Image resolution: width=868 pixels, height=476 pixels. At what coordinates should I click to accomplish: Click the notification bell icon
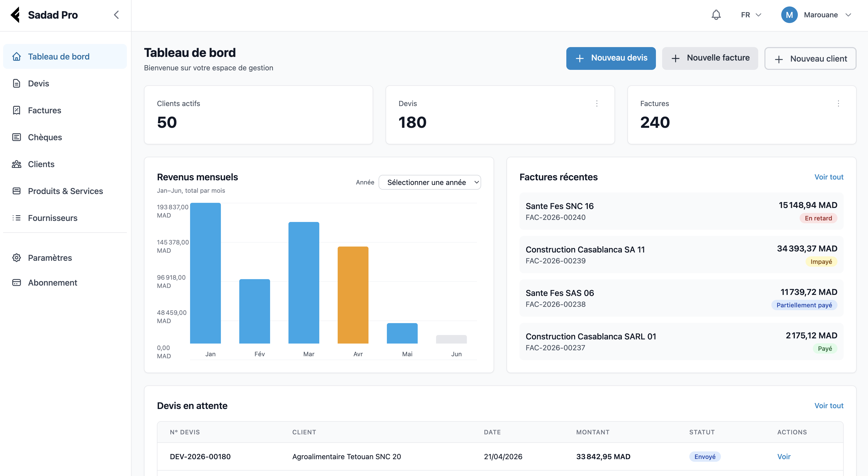716,15
